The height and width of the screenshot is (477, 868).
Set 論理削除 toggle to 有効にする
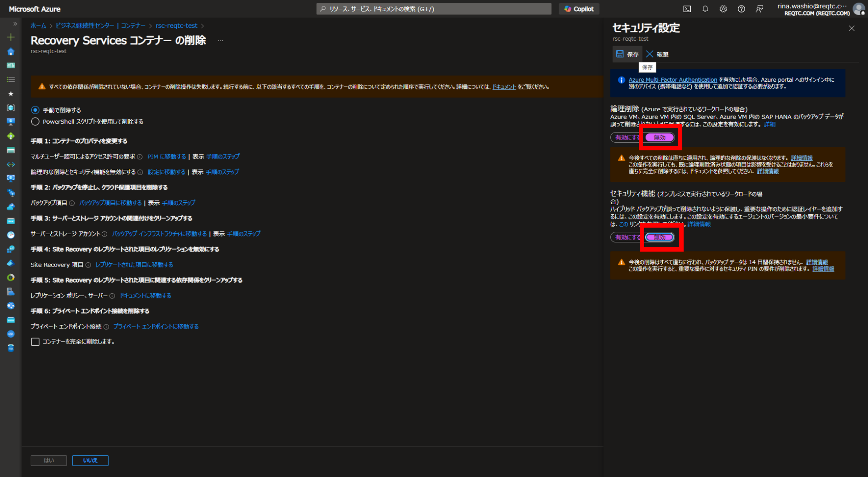[x=627, y=137]
